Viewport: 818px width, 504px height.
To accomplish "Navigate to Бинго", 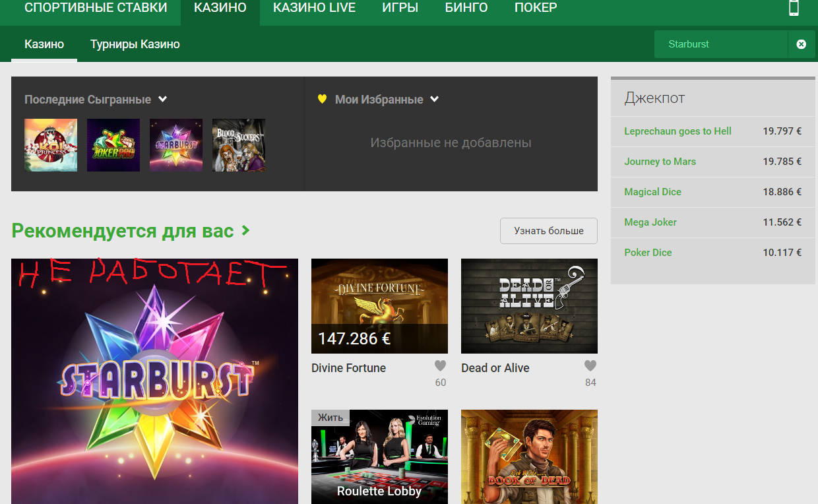I will (466, 8).
